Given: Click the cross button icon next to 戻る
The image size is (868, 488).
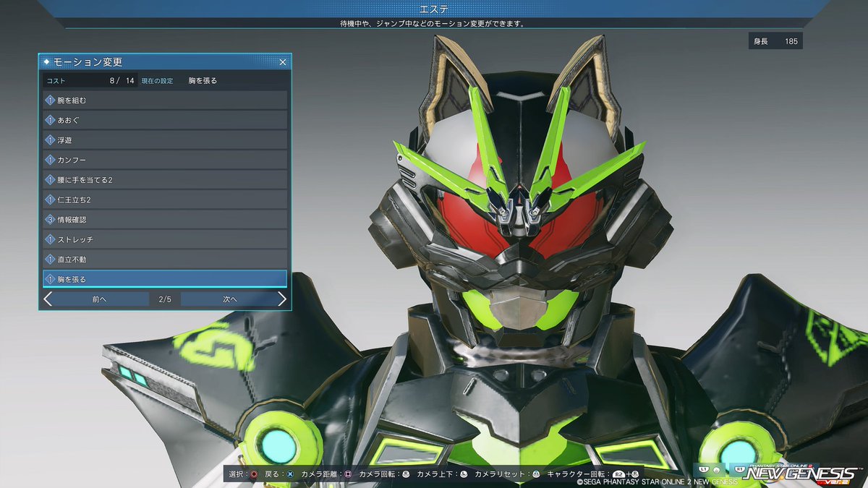Looking at the screenshot, I should pos(289,474).
